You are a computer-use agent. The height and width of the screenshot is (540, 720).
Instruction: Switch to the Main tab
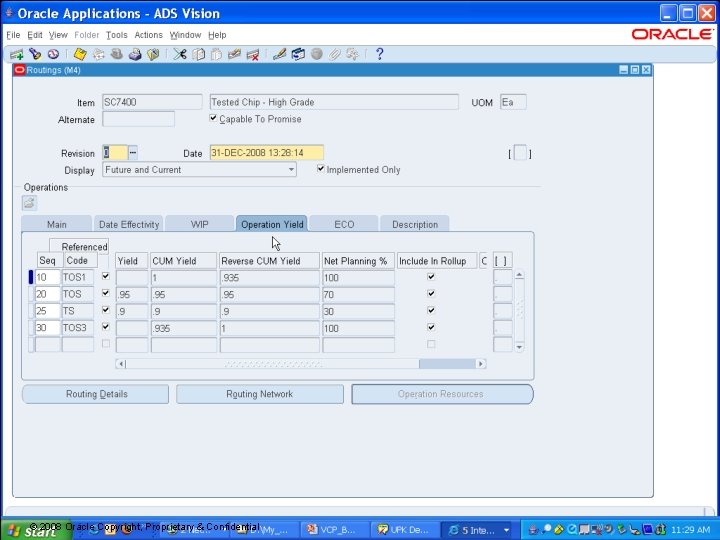coord(56,224)
